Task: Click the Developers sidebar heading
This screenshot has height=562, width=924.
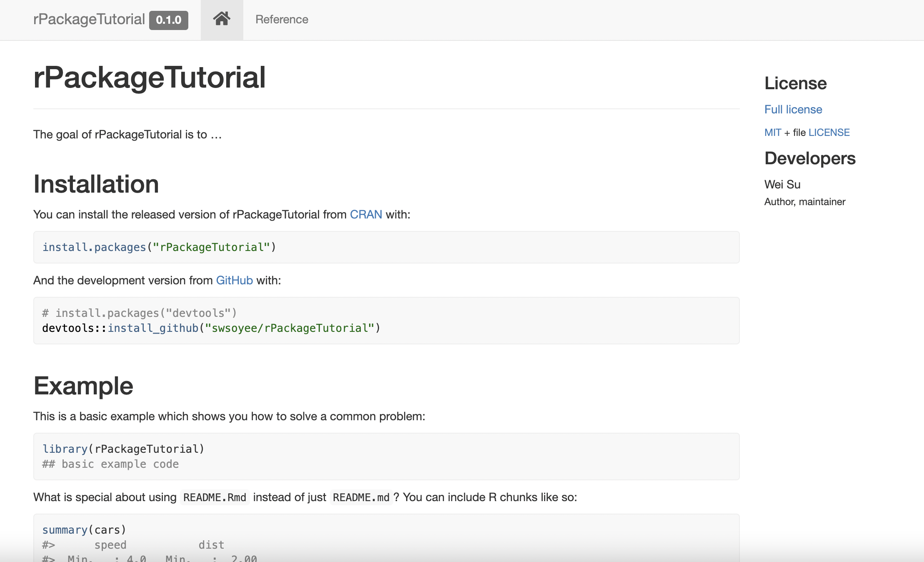Action: click(809, 158)
